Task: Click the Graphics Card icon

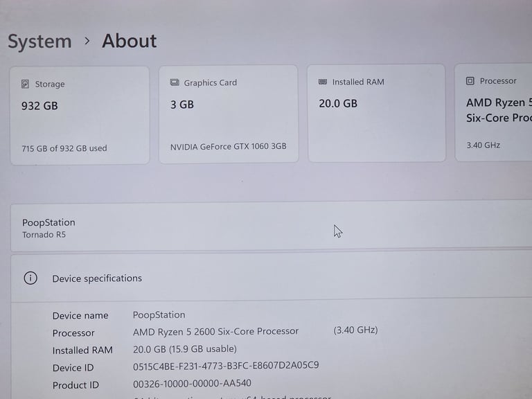Action: tap(175, 82)
